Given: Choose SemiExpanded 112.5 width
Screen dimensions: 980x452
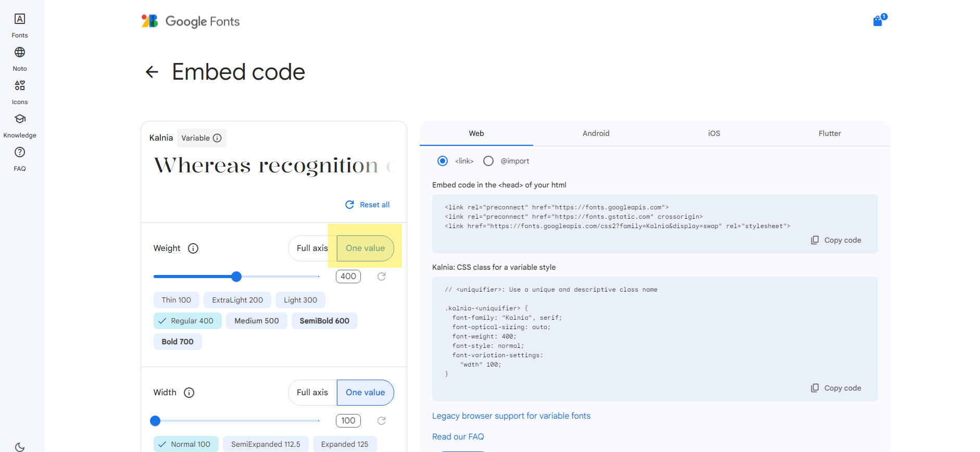Looking at the screenshot, I should pos(266,444).
